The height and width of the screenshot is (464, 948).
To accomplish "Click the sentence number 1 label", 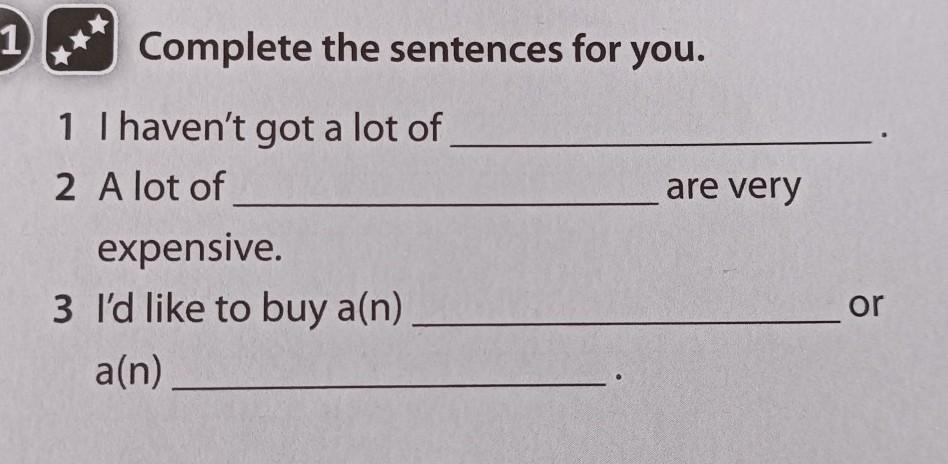I will [x=68, y=128].
